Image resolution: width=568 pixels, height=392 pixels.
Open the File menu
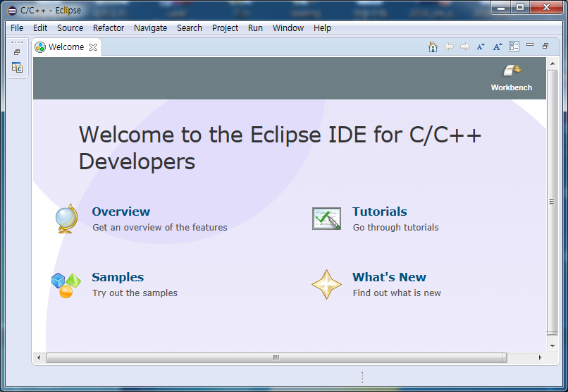pos(17,28)
